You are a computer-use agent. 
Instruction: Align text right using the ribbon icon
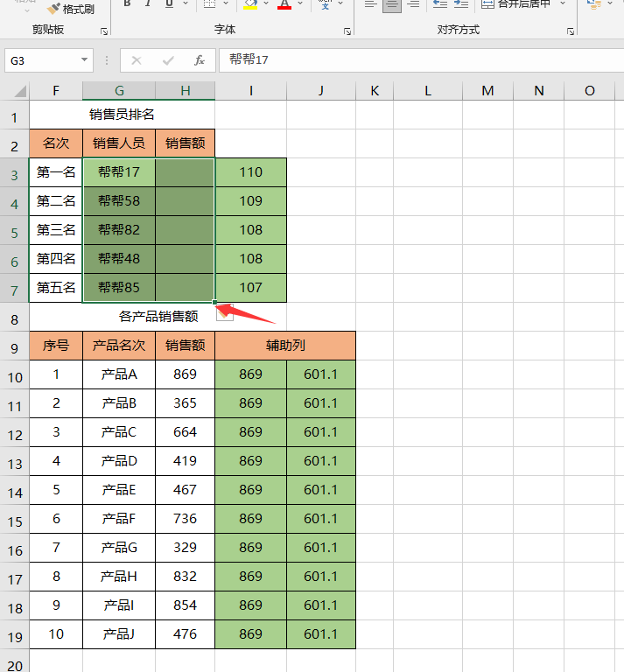tap(414, 4)
